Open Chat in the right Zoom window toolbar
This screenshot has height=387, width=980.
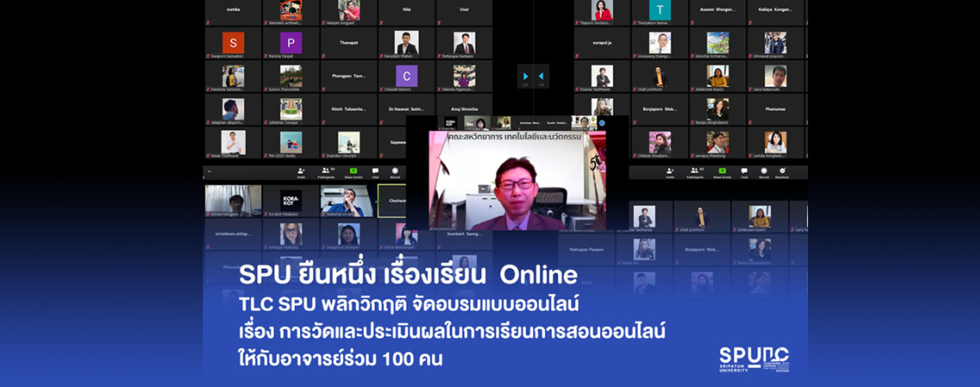coord(744,173)
